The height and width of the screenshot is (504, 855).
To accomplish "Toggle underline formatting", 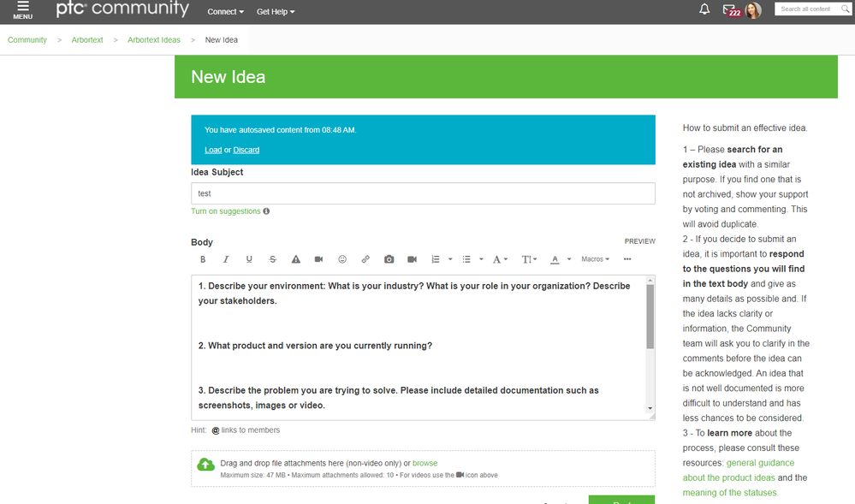I will tap(249, 259).
